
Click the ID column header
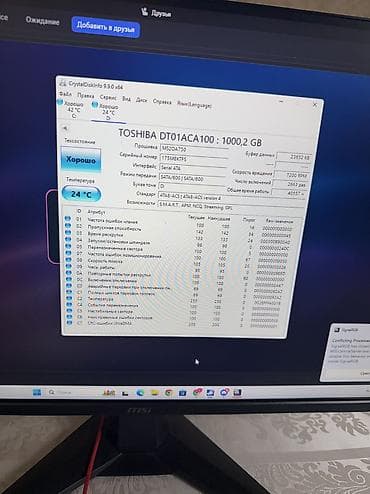pyautogui.click(x=79, y=211)
